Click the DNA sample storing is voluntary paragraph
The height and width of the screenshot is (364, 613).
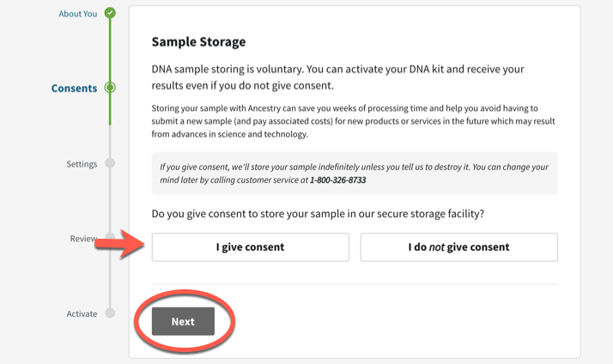[x=337, y=77]
